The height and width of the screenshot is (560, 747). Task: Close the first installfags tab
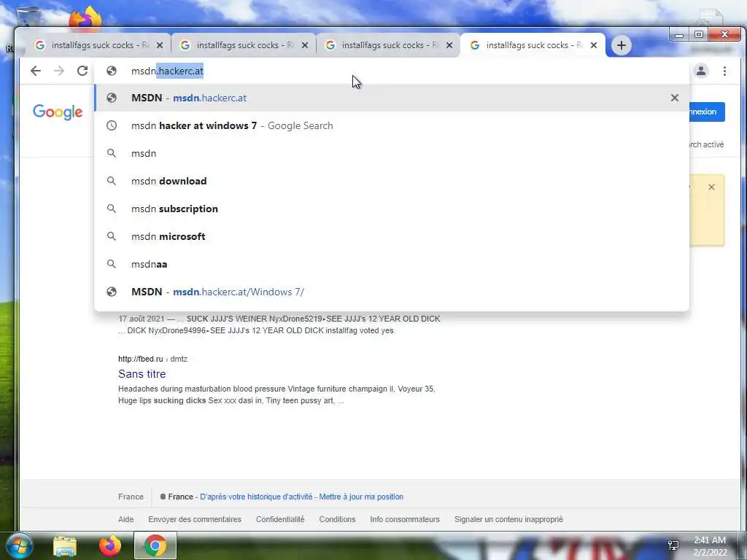pyautogui.click(x=160, y=45)
